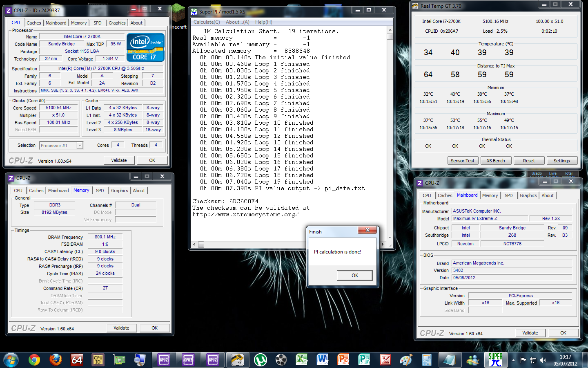The image size is (588, 368).
Task: Click Super PI title bar icon
Action: pos(194,11)
